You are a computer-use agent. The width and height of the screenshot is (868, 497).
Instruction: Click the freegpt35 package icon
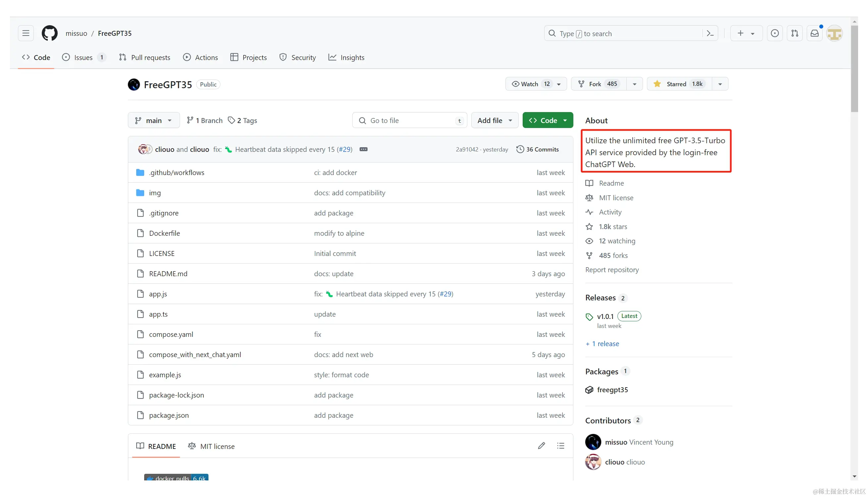pos(589,390)
